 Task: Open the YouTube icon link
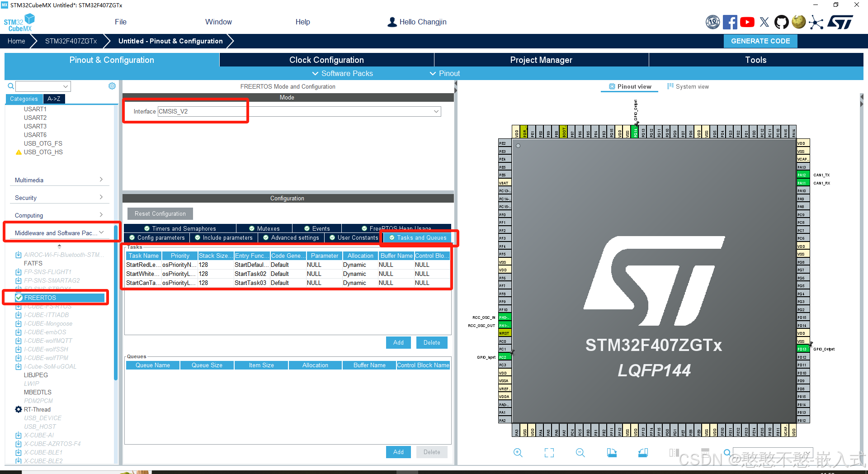click(x=747, y=22)
